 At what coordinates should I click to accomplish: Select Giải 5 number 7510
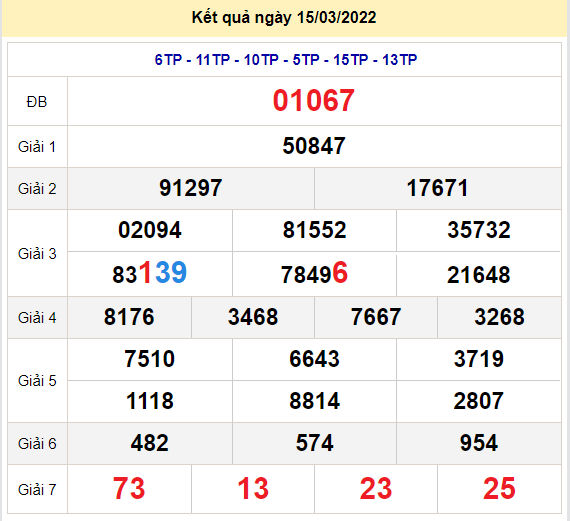150,359
